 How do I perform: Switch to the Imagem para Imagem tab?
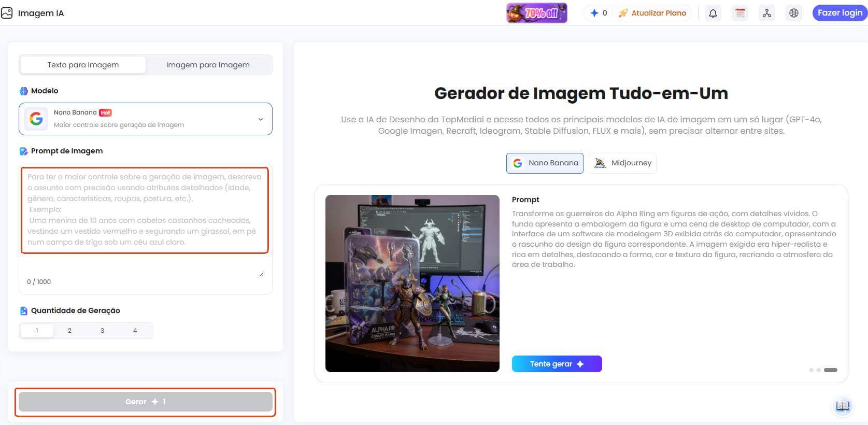208,65
